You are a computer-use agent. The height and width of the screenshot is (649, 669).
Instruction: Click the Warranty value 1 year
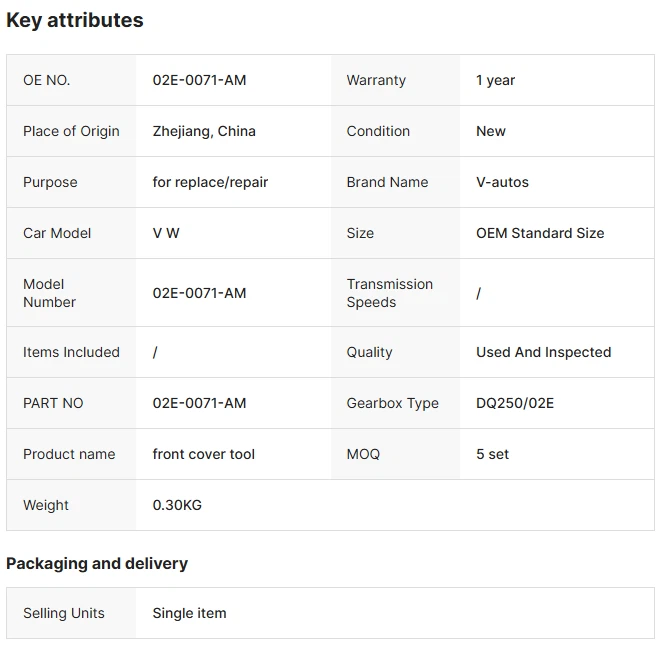(495, 80)
